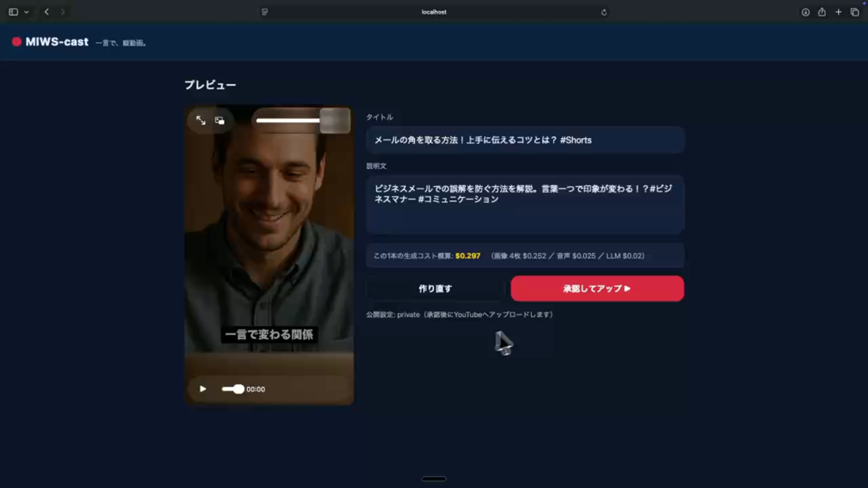Open the page reader icon in address bar
This screenshot has height=488, width=868.
(264, 12)
